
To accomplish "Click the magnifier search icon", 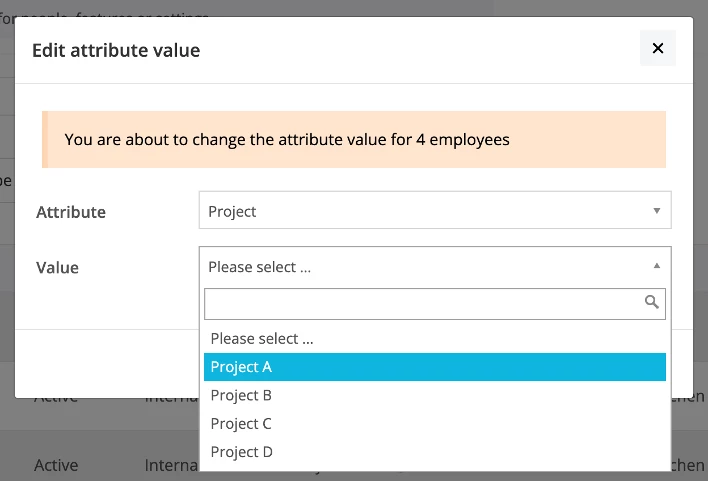I will pos(651,302).
